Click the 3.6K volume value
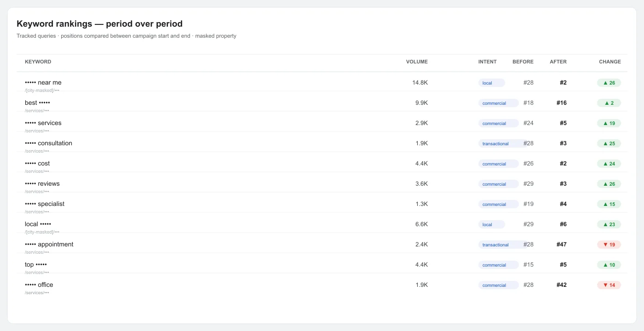Image resolution: width=644 pixels, height=331 pixels. point(421,184)
